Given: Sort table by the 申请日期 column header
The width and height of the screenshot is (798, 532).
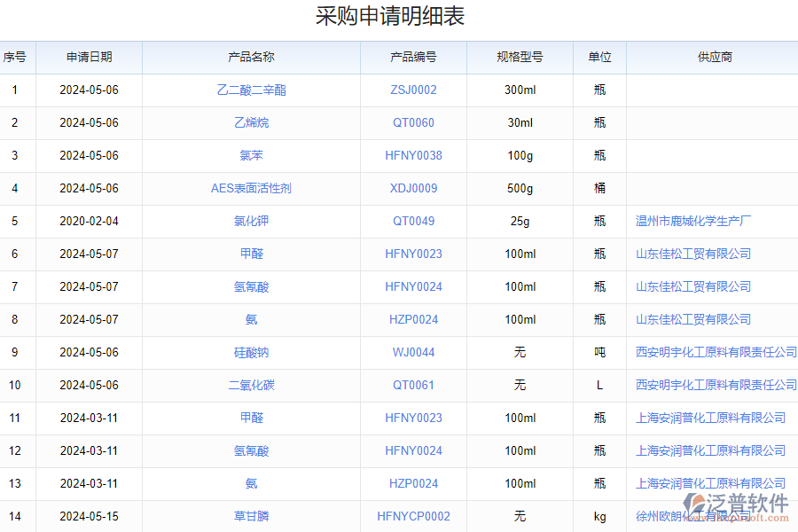Looking at the screenshot, I should [x=89, y=57].
